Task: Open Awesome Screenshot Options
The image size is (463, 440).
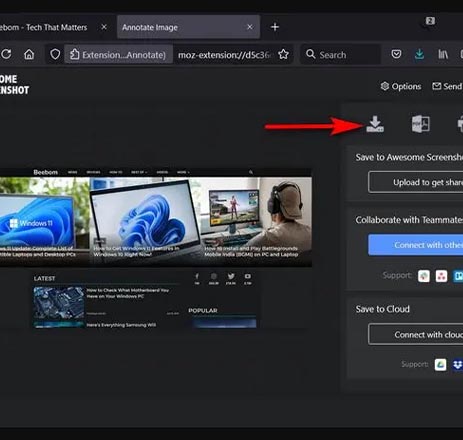Action: point(401,86)
